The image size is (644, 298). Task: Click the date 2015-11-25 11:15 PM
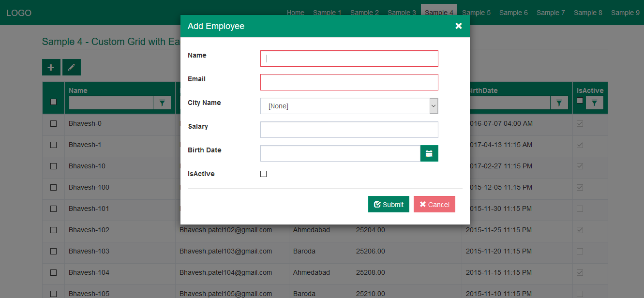499,230
